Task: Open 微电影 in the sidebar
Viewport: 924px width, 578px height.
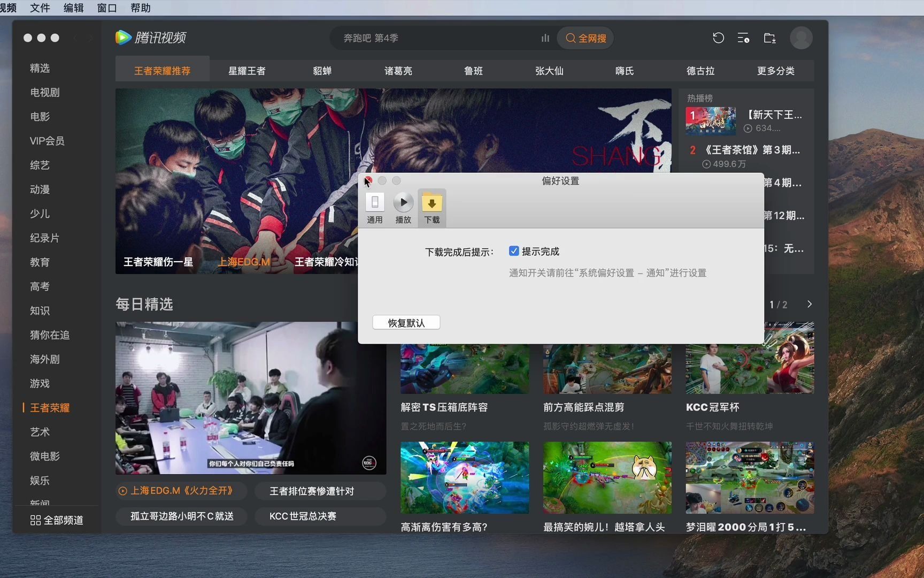Action: pyautogui.click(x=44, y=456)
